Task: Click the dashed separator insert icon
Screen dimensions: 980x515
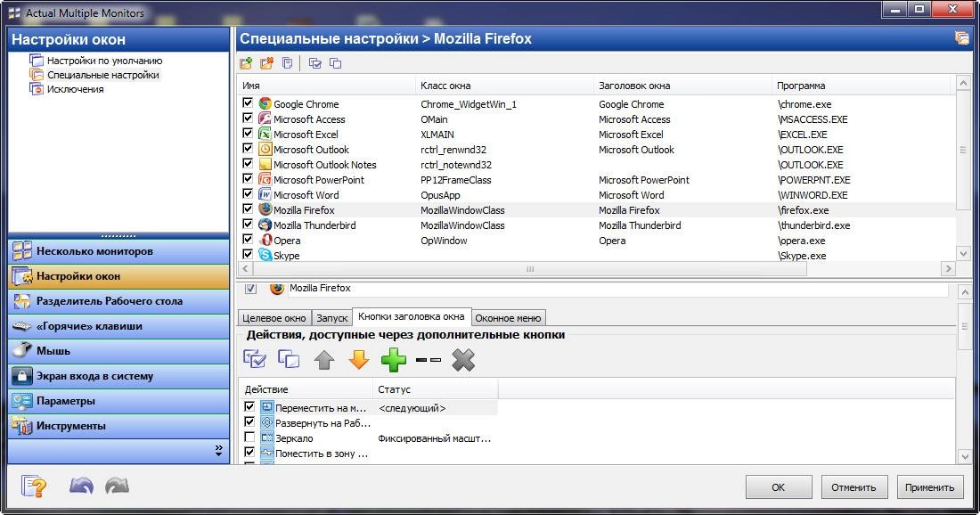Action: pyautogui.click(x=429, y=360)
